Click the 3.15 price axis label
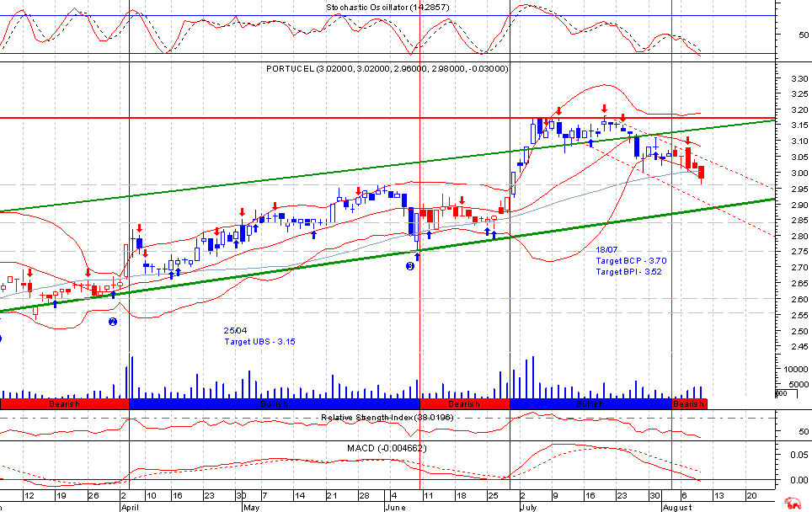This screenshot has height=512, width=812. point(799,125)
